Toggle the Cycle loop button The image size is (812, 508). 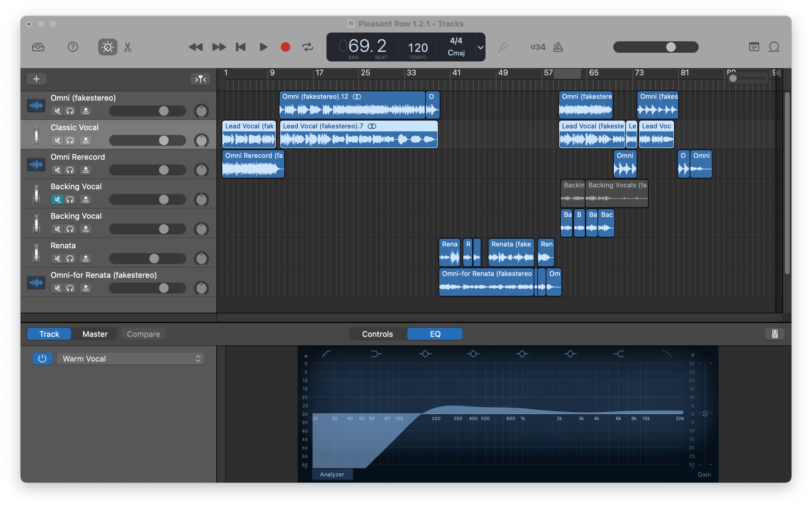[308, 47]
